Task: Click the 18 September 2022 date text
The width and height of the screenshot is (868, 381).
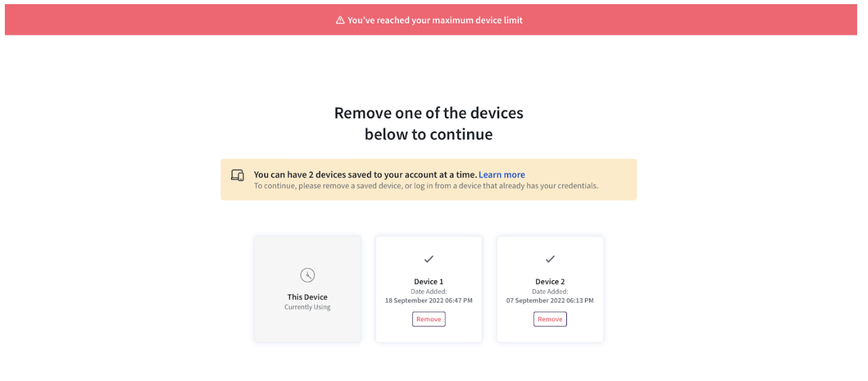Action: tap(429, 300)
